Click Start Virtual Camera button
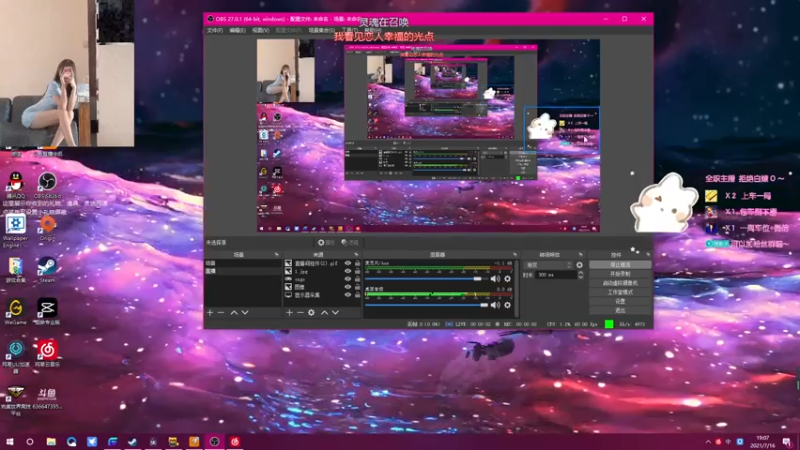This screenshot has height=450, width=800. (x=620, y=283)
